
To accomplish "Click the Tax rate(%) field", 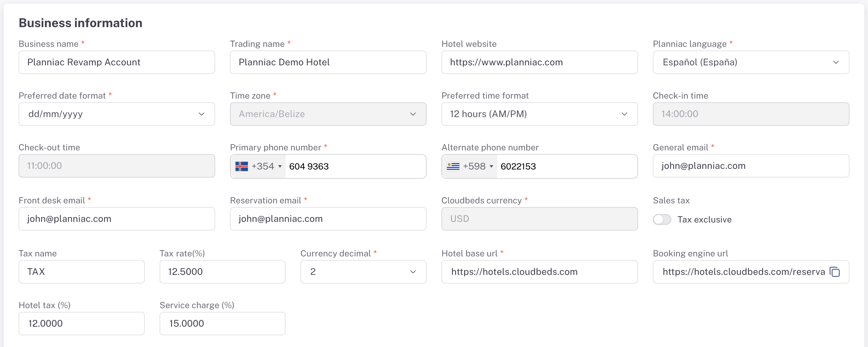I will tap(222, 271).
